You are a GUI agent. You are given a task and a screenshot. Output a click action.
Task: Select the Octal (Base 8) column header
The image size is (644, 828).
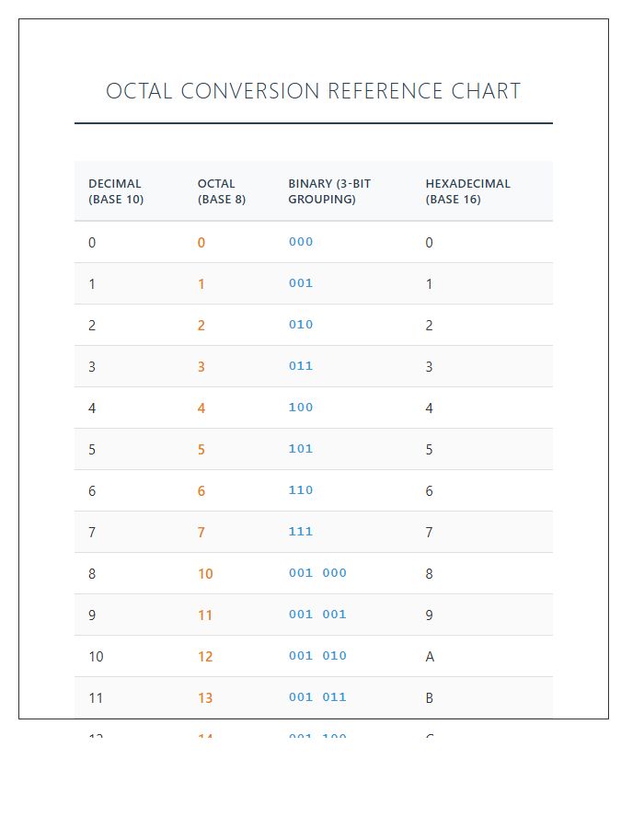click(x=222, y=191)
